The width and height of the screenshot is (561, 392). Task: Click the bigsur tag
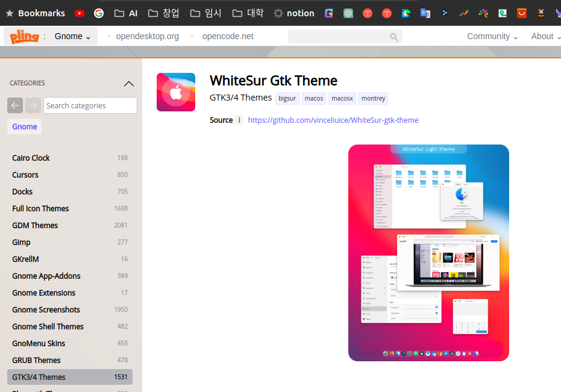point(287,98)
